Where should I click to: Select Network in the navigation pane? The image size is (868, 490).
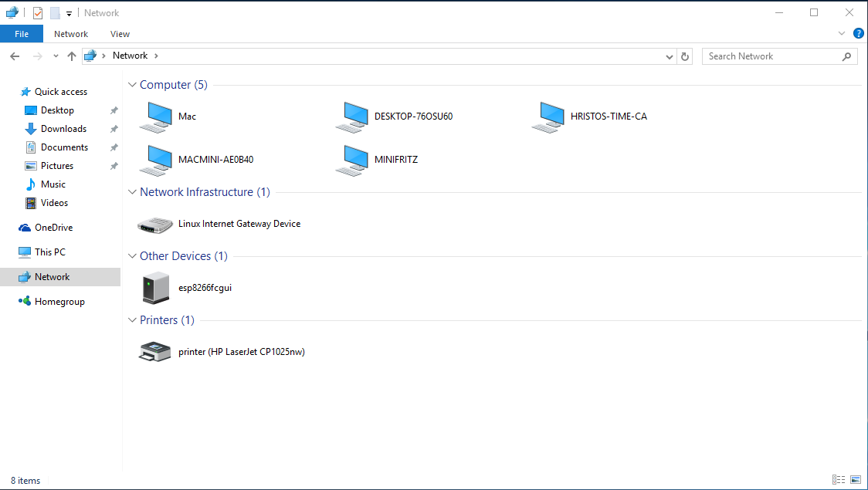point(60,277)
